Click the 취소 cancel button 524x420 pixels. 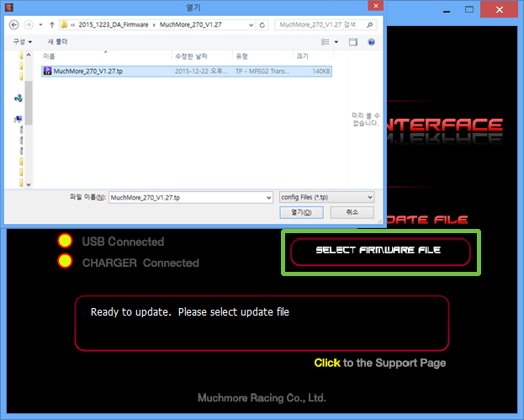352,212
